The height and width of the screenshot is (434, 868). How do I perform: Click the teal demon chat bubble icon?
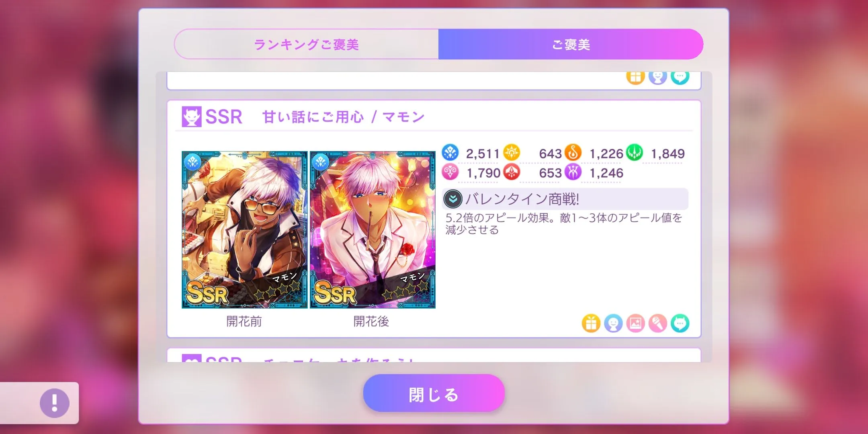click(x=680, y=323)
